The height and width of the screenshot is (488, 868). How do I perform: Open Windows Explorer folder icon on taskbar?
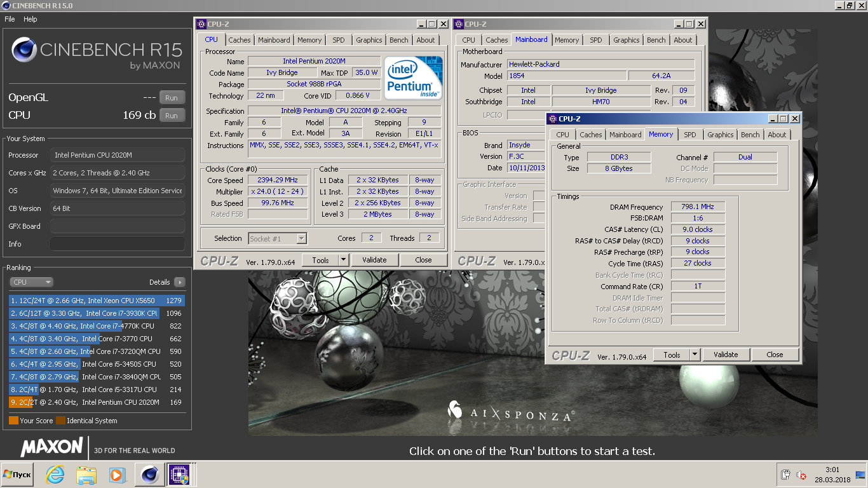click(x=86, y=474)
